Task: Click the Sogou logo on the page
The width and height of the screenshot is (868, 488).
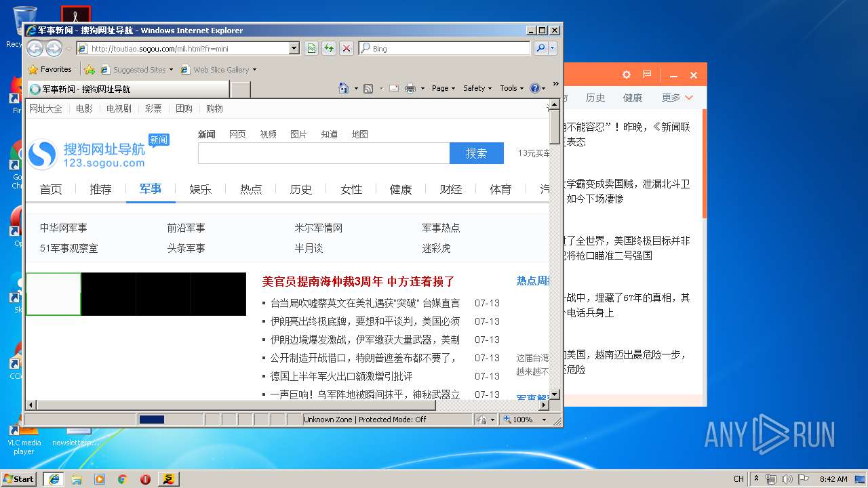Action: click(87, 154)
